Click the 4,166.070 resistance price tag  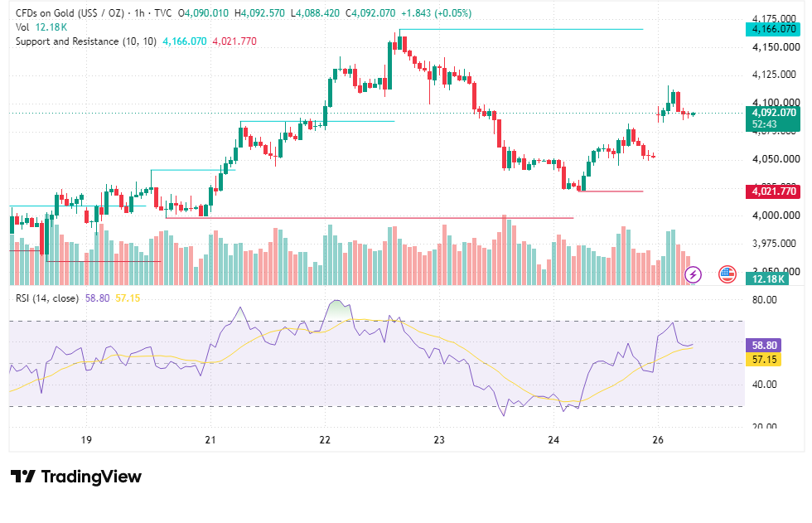tap(772, 29)
